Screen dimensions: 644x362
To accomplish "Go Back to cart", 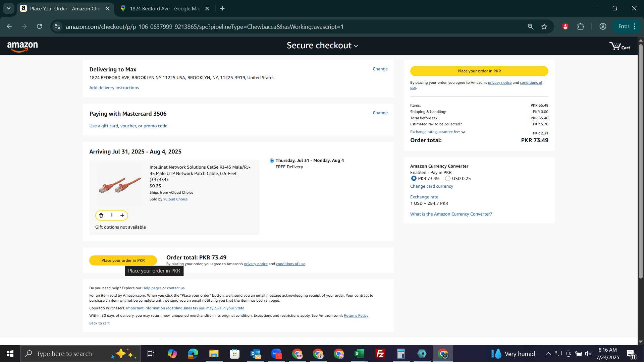I will pos(99,323).
